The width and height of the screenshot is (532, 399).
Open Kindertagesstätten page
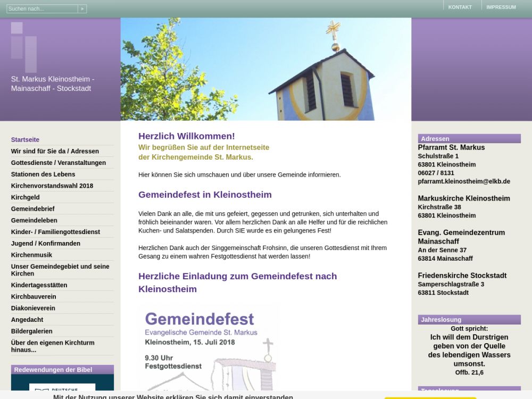point(39,285)
